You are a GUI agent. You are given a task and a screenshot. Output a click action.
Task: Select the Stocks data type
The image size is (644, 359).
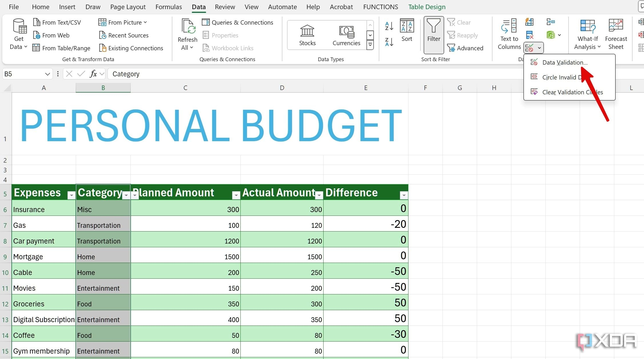307,35
